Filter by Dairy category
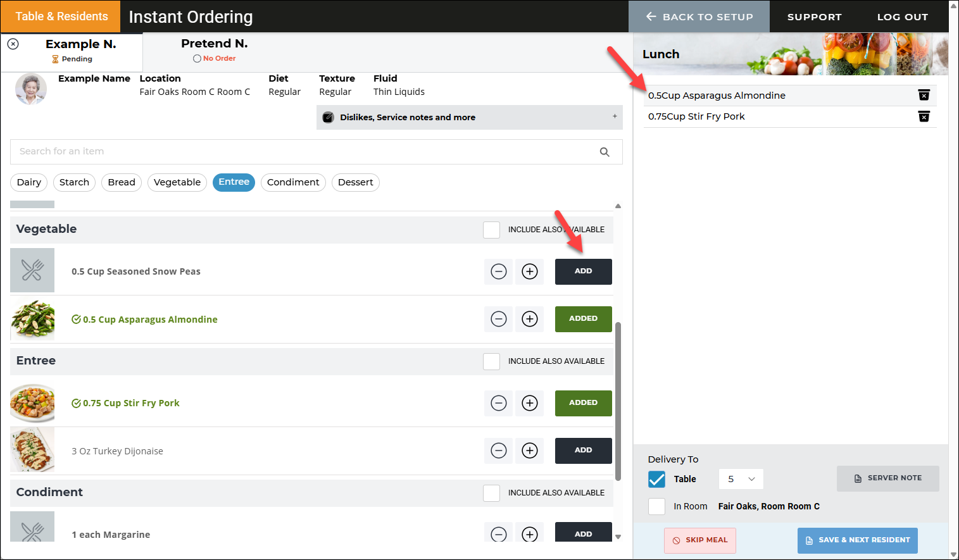This screenshot has width=959, height=560. click(29, 182)
